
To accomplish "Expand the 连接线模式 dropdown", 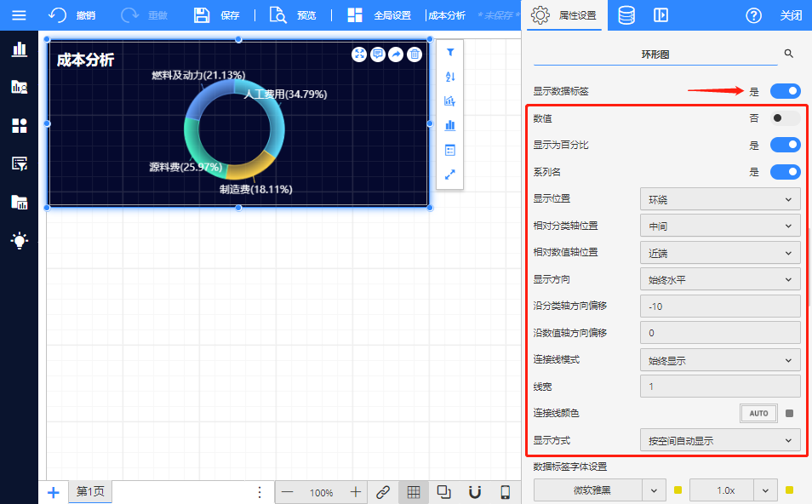I will [719, 360].
